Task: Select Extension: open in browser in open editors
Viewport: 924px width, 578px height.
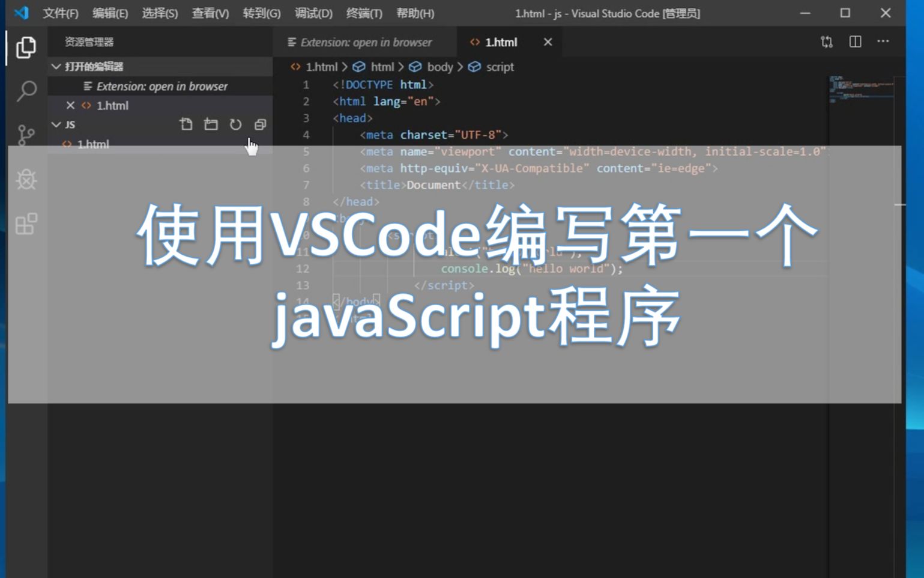Action: point(160,86)
